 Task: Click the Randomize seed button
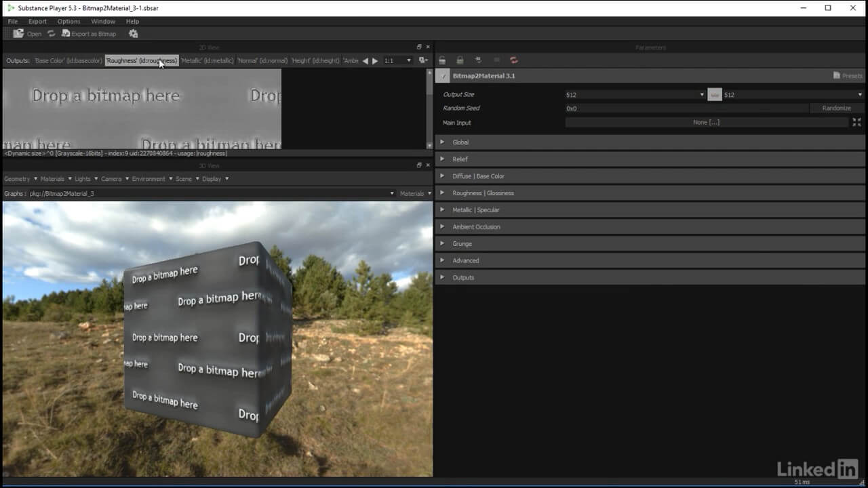(836, 108)
